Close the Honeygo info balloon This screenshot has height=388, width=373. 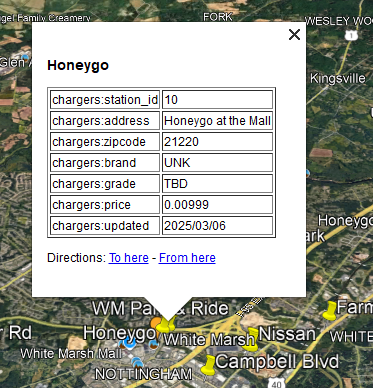pos(294,34)
